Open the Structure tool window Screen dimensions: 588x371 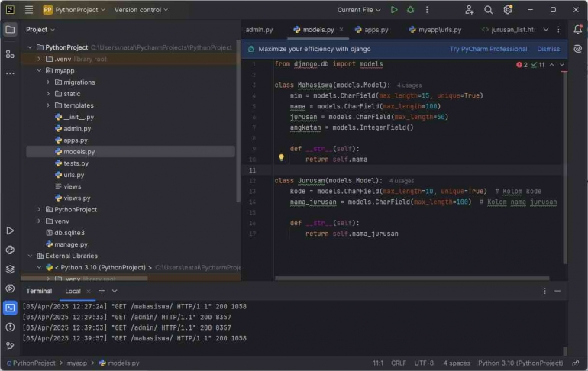click(x=10, y=54)
